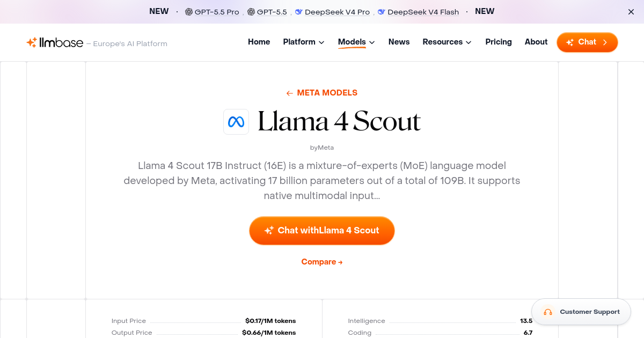Expand the Models navigation dropdown
Image resolution: width=644 pixels, height=338 pixels.
pyautogui.click(x=356, y=42)
